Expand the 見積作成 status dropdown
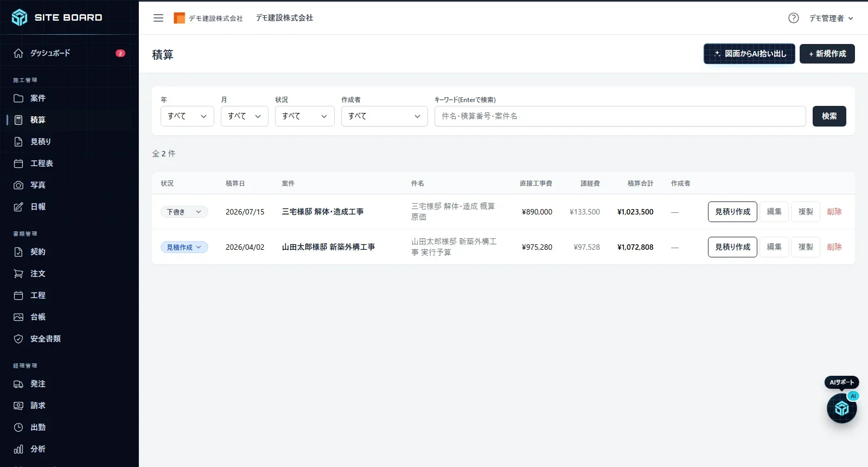 pos(184,247)
